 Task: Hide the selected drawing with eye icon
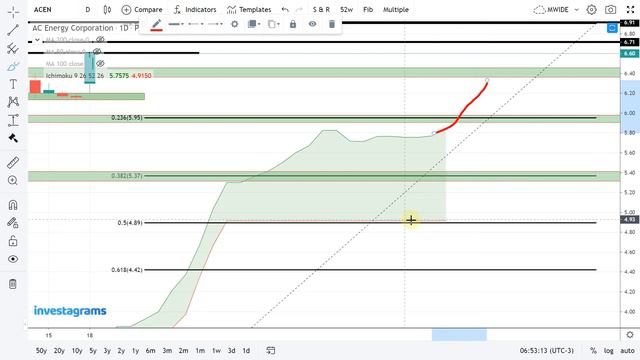[x=312, y=24]
